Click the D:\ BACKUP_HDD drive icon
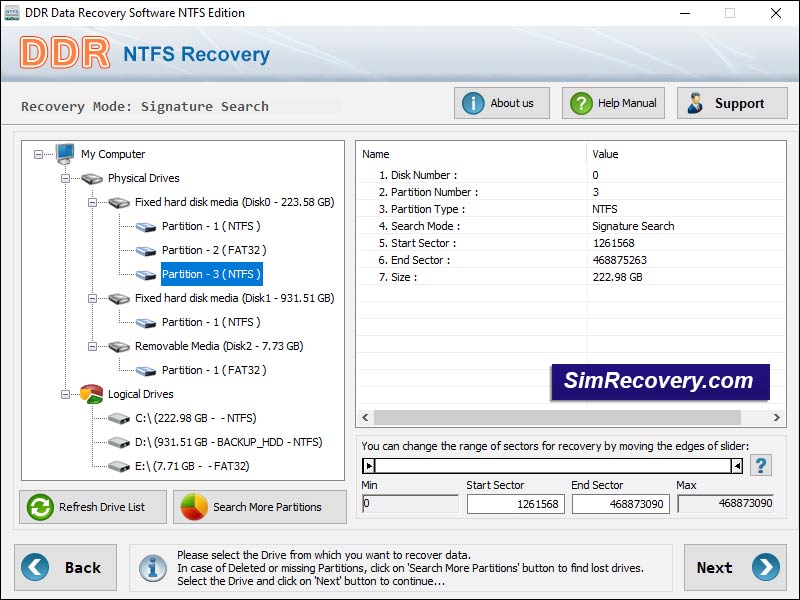Viewport: 800px width, 600px height. (x=119, y=442)
